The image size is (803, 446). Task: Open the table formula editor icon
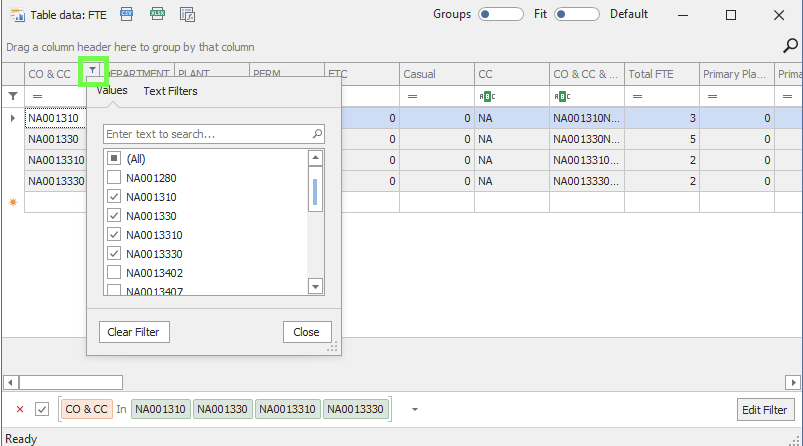(187, 14)
